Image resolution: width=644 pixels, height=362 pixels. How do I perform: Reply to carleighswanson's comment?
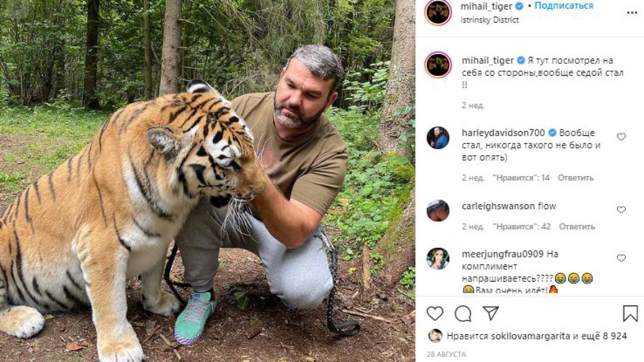coord(576,226)
